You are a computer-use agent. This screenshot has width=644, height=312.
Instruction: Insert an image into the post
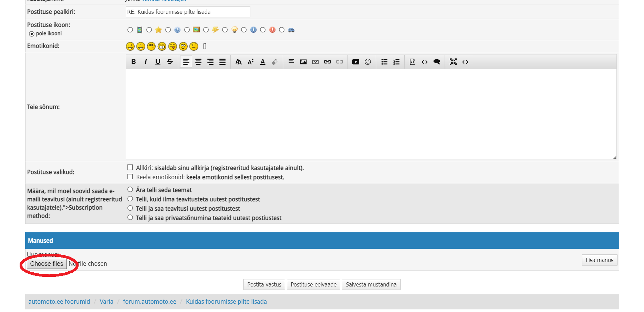tap(303, 62)
